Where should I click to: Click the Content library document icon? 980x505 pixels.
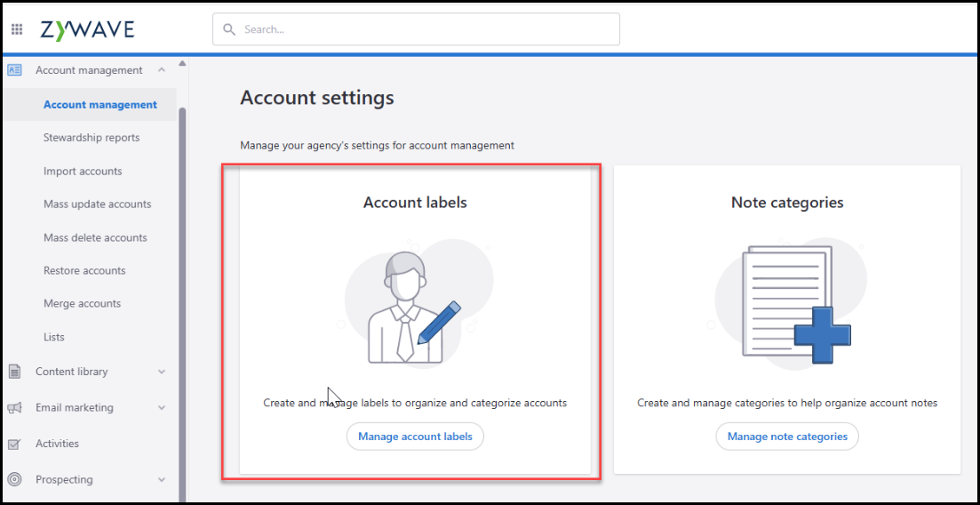(14, 372)
